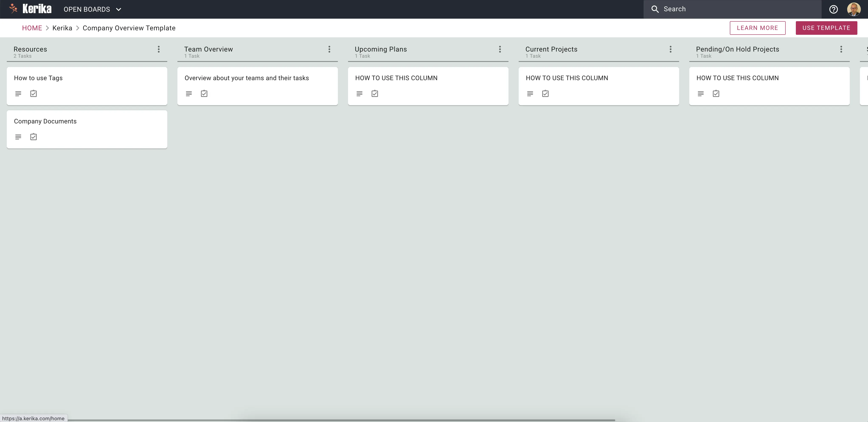868x422 pixels.
Task: Click checklist icon on Pending/On Hold card
Action: (716, 94)
